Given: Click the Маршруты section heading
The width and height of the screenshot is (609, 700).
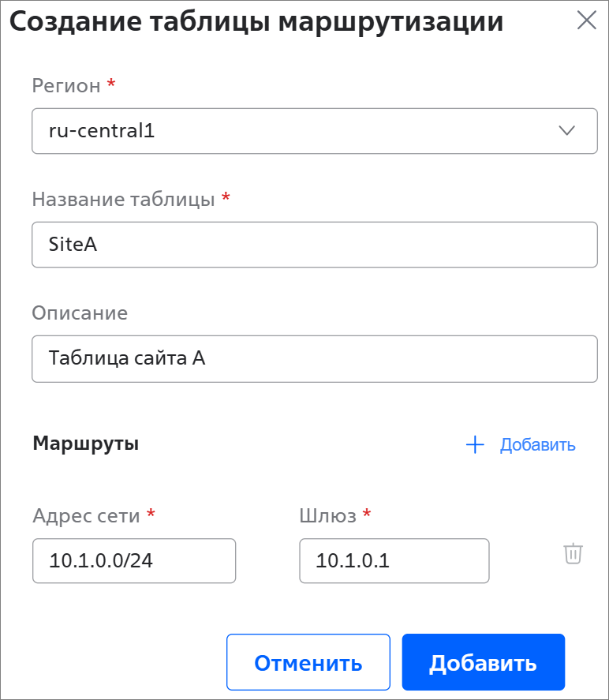Looking at the screenshot, I should pos(86,444).
